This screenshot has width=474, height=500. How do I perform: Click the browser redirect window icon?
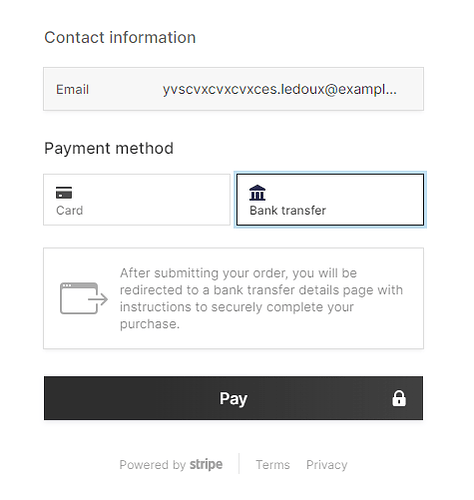pos(84,298)
